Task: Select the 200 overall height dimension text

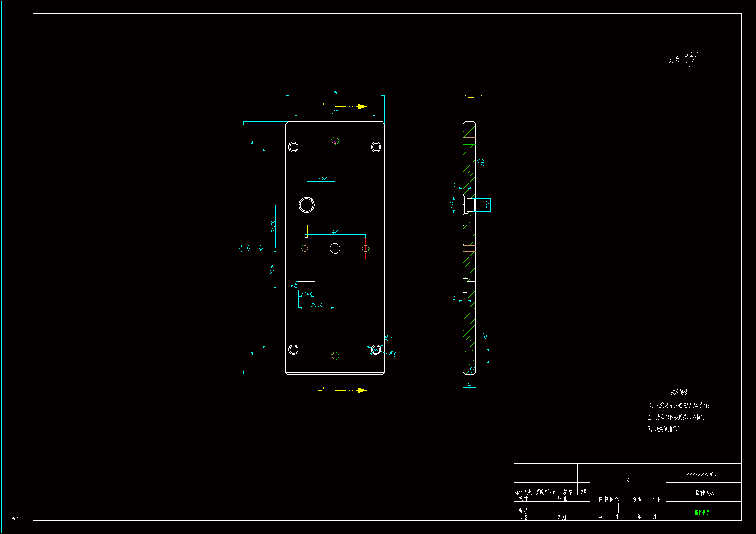Action: (x=240, y=248)
